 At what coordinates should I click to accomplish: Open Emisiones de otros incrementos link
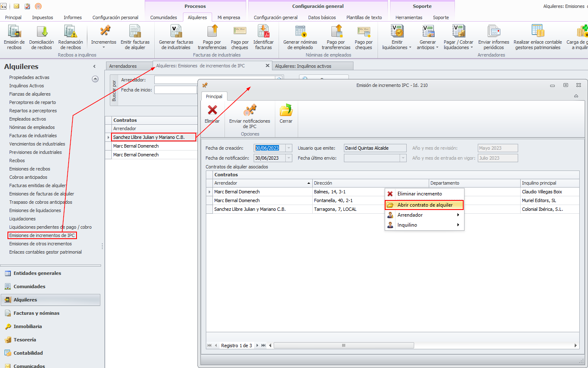coord(40,244)
